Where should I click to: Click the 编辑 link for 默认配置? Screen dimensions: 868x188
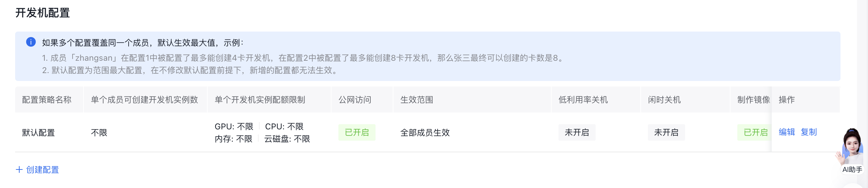786,132
